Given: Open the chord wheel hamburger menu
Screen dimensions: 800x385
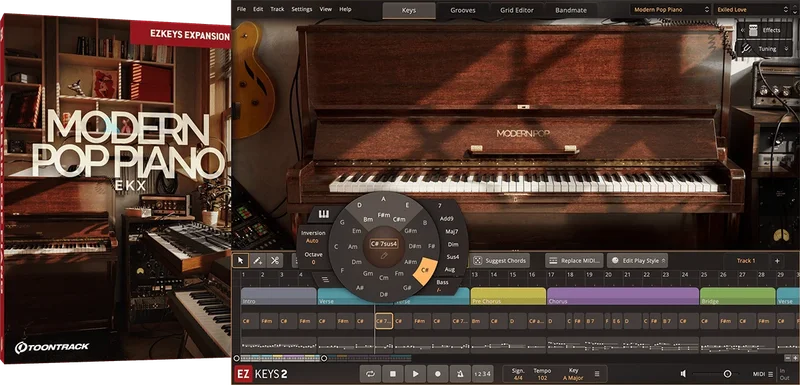Looking at the screenshot, I should (325, 280).
